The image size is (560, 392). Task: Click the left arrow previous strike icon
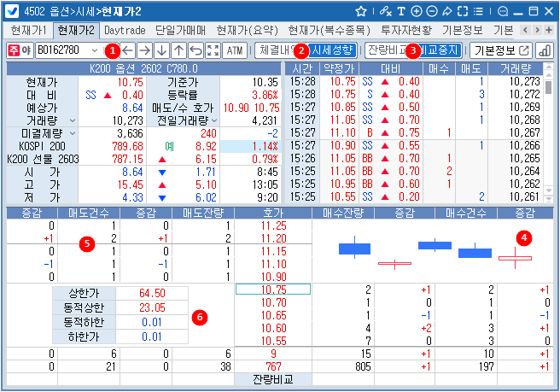point(128,50)
